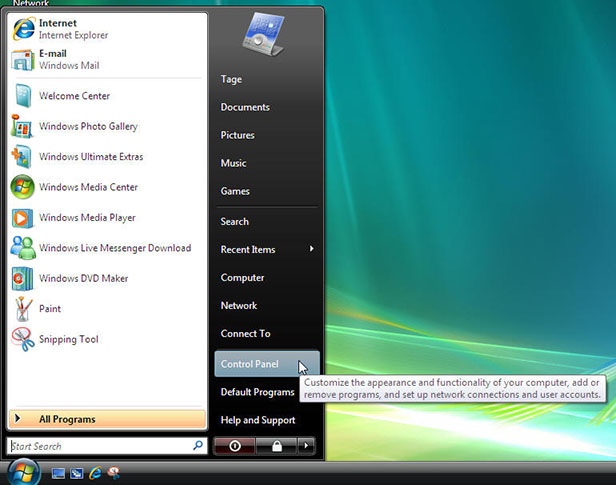Open Paint program icon
This screenshot has width=616, height=485.
coord(23,309)
